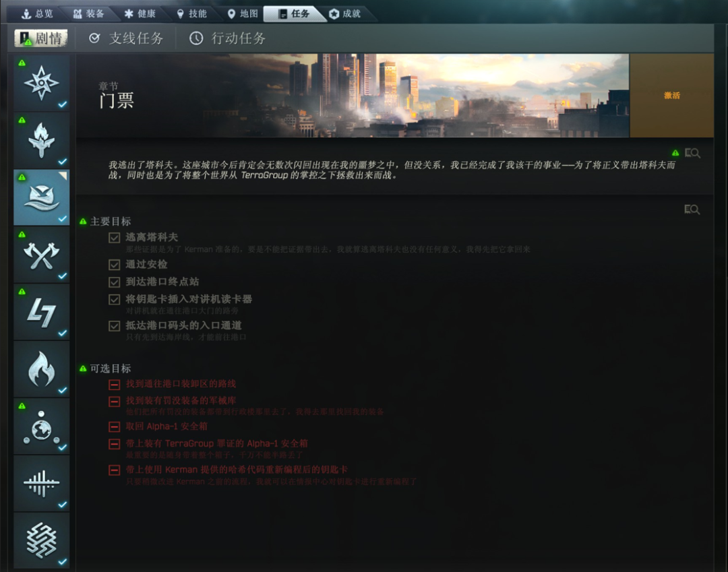728x572 pixels.
Task: Toggle the 到达港口终点站 objective checkbox
Action: pyautogui.click(x=114, y=282)
